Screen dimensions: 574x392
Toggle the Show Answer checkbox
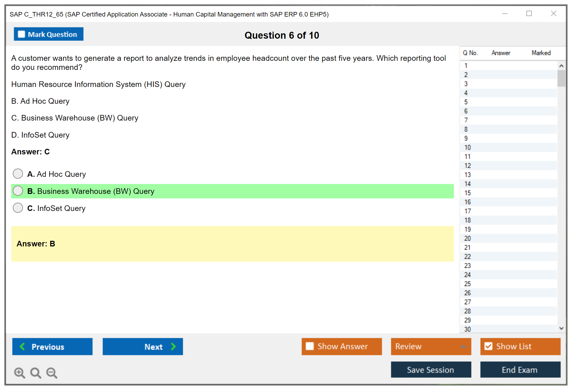(310, 346)
